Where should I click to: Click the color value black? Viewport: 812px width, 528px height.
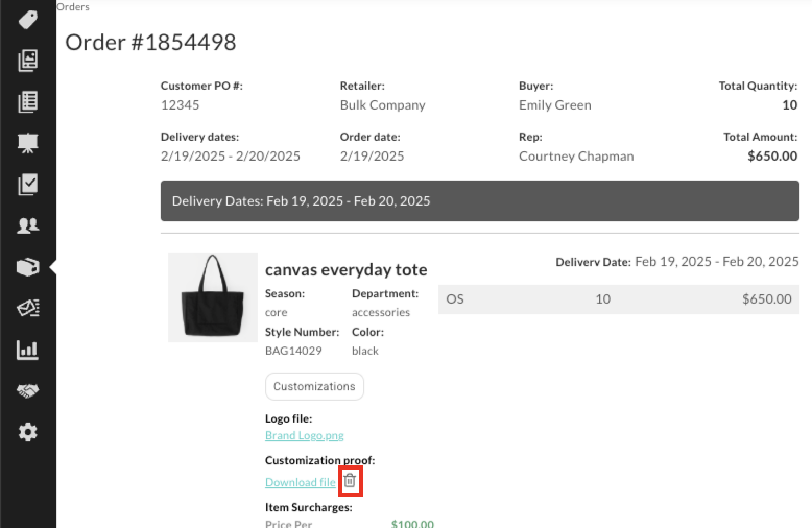click(365, 351)
